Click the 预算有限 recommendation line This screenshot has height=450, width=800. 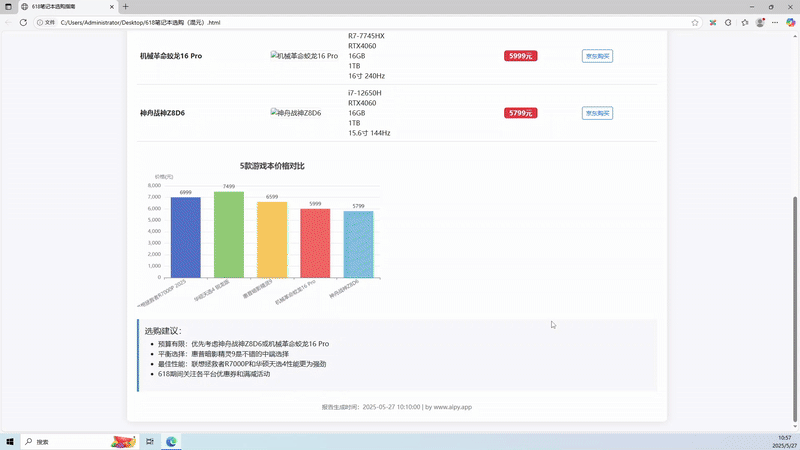point(243,344)
